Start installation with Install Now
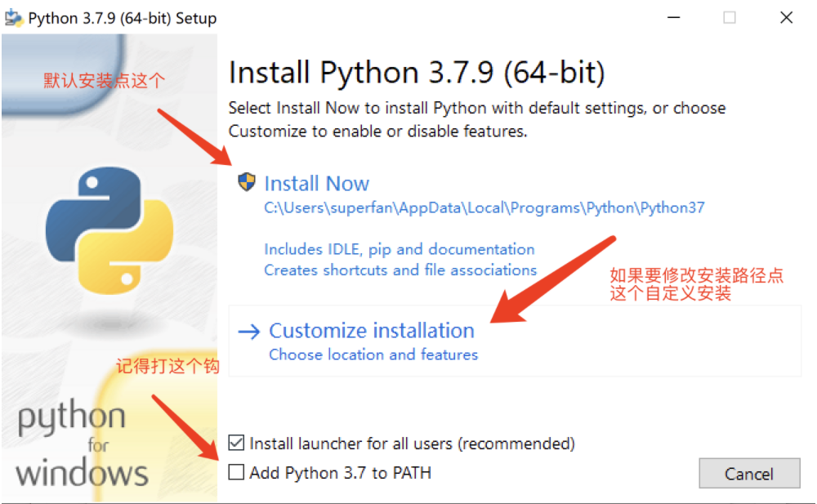The width and height of the screenshot is (817, 504). (316, 184)
